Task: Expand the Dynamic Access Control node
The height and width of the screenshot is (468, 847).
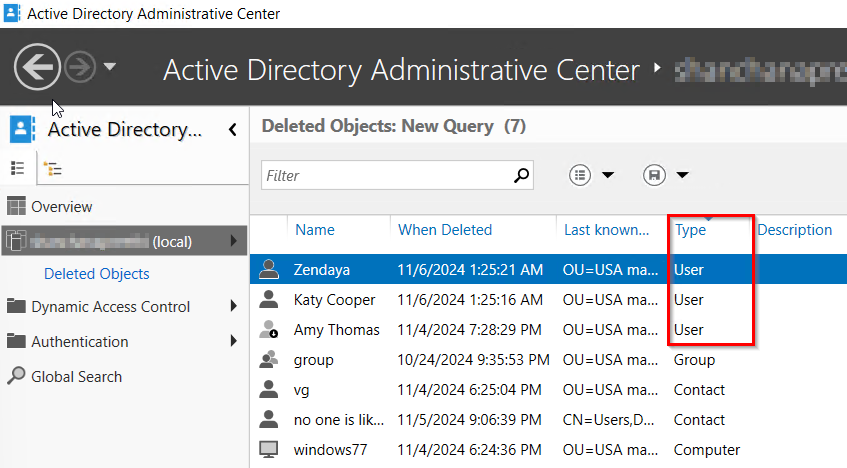Action: tap(233, 307)
